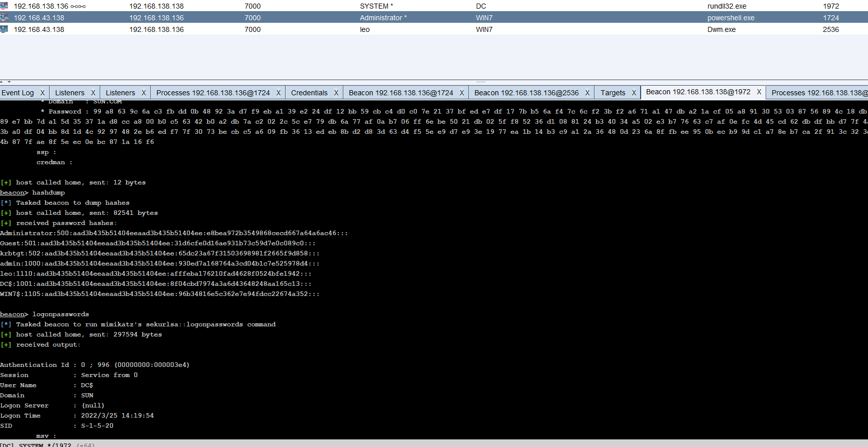
Task: Open the Processes 192.168.138.136@1724 tab
Action: [213, 93]
